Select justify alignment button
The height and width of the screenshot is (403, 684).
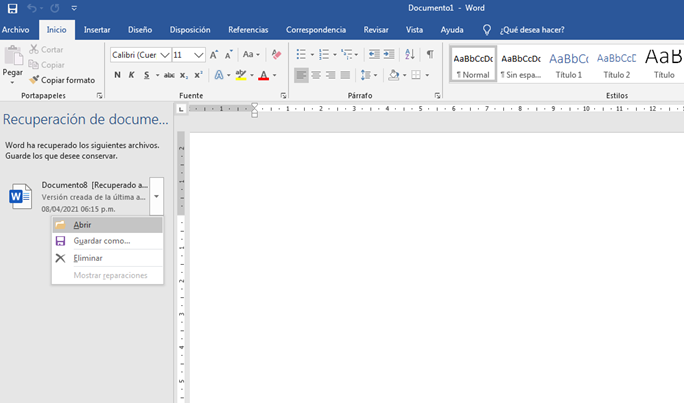pos(345,75)
